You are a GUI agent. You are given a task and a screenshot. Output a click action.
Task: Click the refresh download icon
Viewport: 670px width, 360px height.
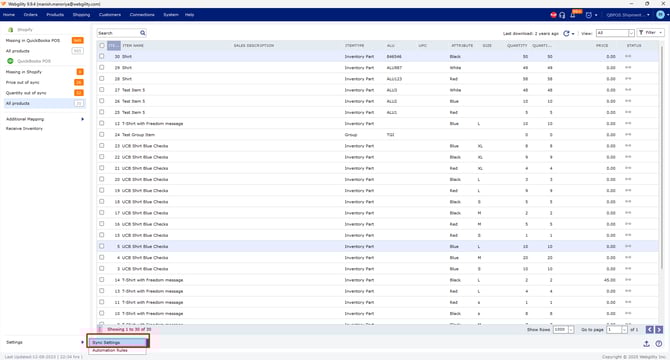(566, 33)
